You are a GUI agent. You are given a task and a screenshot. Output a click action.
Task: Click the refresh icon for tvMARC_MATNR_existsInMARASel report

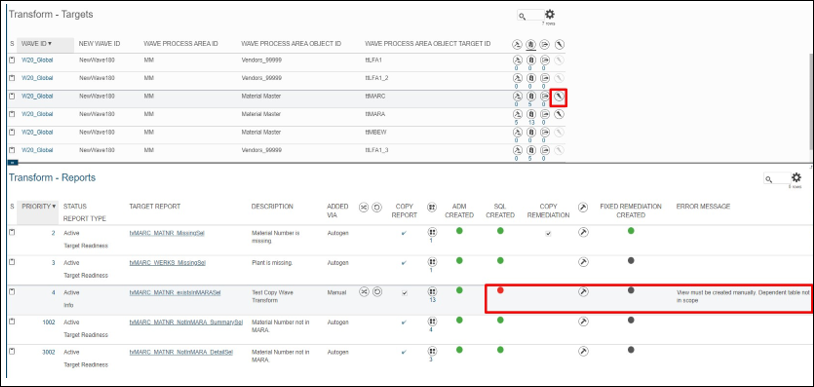(377, 292)
